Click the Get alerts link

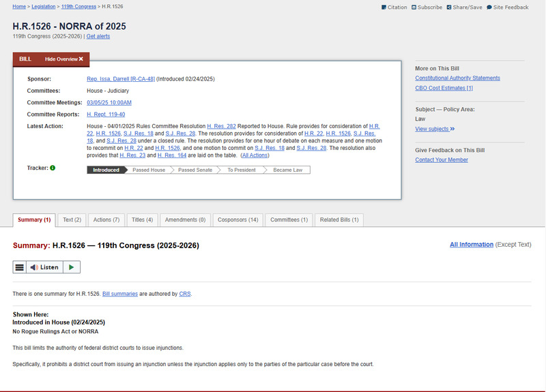click(98, 36)
